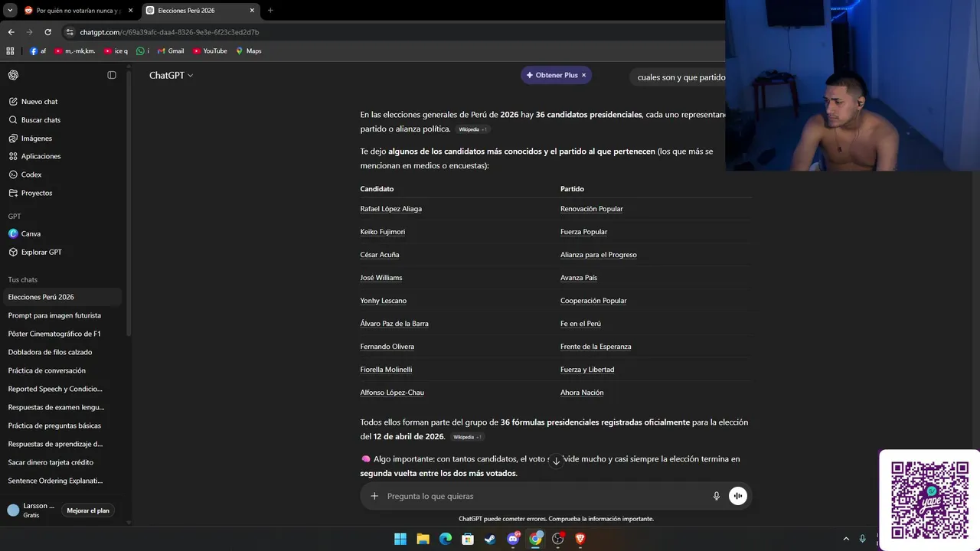This screenshot has height=551, width=980.
Task: Open the Wikipedia source chip after '12 de abril'
Action: [x=467, y=437]
